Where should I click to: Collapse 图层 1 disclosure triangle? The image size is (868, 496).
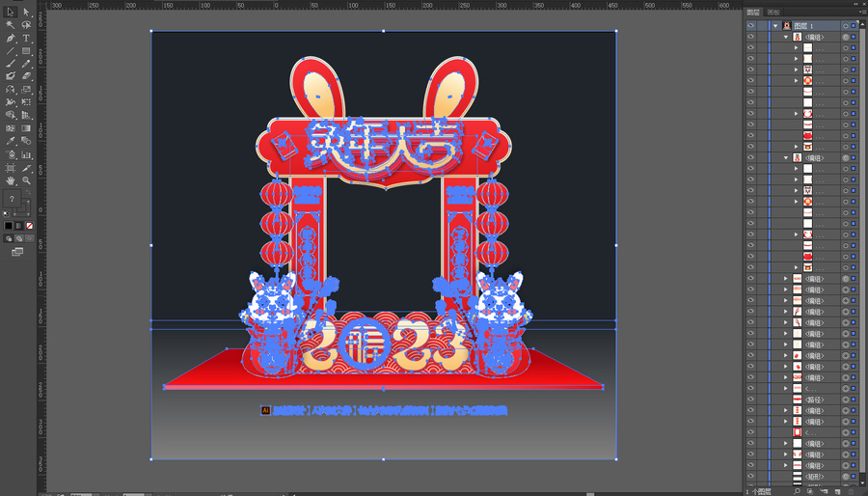click(x=775, y=26)
